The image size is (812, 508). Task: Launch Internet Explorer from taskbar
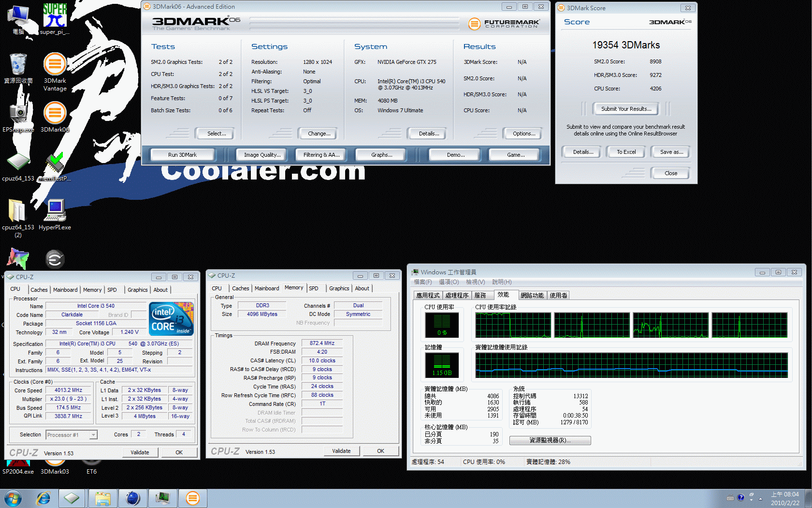click(x=43, y=498)
